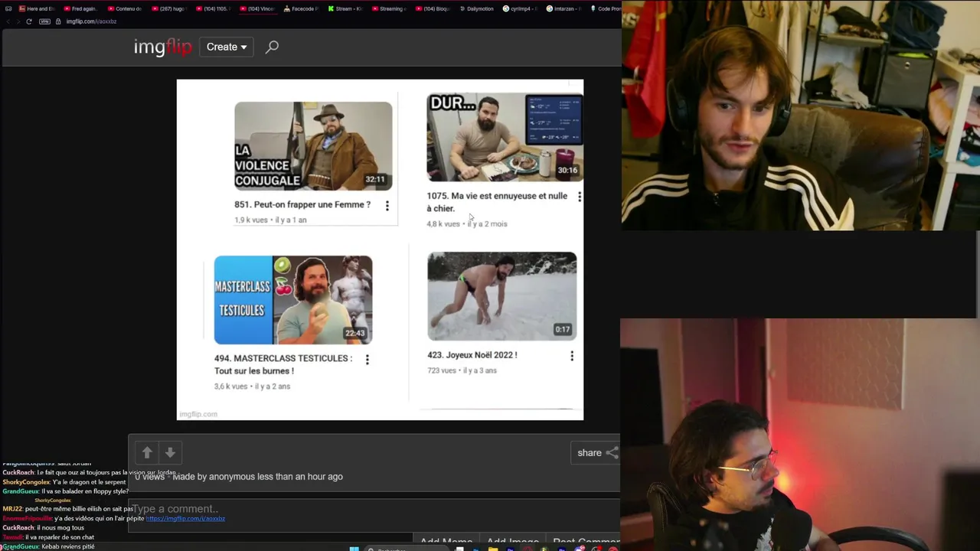Screen dimensions: 980x551
Task: Reload the page with the refresh icon
Action: click(x=29, y=21)
